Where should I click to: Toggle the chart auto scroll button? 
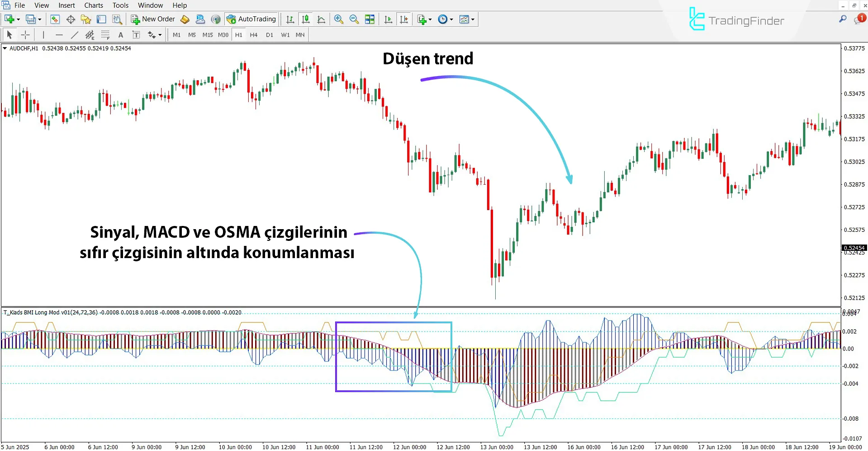[x=388, y=19]
